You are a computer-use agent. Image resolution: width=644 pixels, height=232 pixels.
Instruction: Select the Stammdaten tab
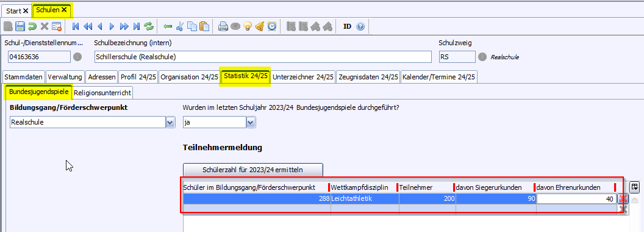pyautogui.click(x=23, y=77)
